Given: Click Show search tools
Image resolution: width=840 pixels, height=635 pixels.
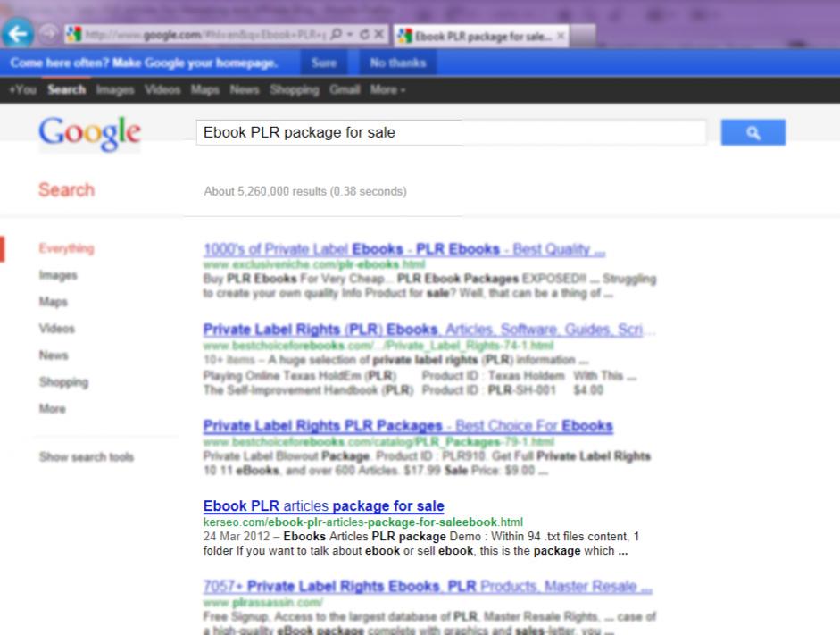Looking at the screenshot, I should click(x=87, y=456).
